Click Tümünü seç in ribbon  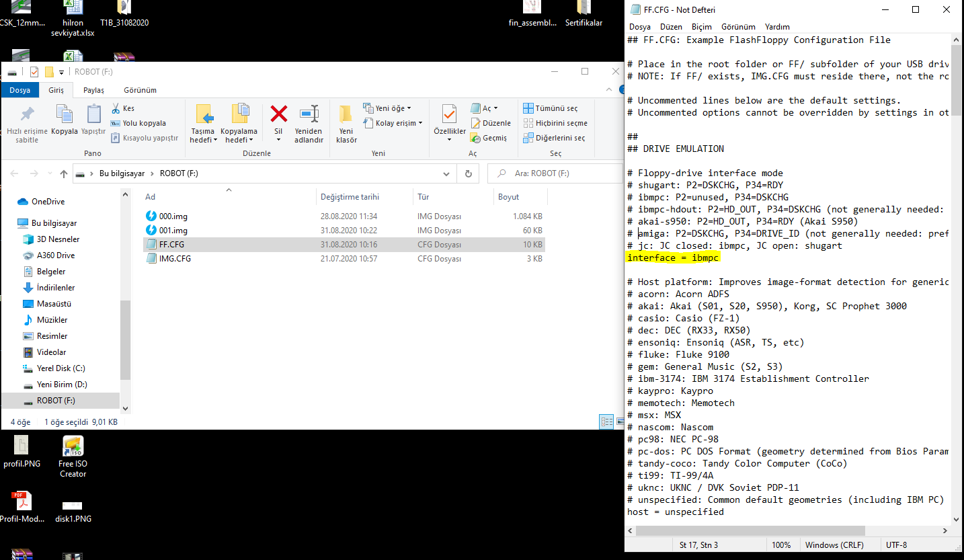tap(550, 108)
